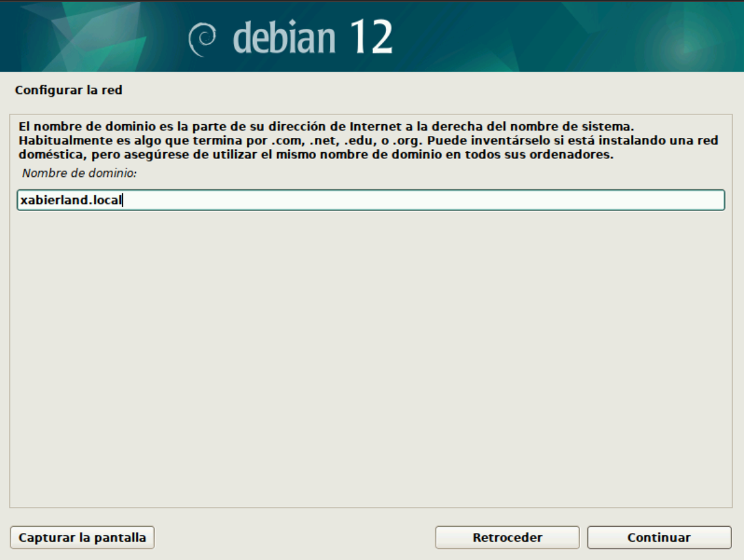
Task: Click the 'Configurar la red' heading
Action: pos(69,90)
